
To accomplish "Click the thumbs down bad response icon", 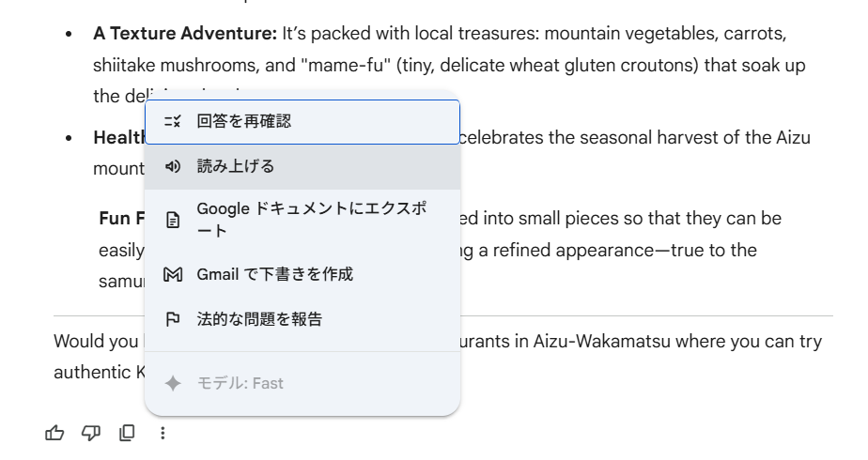I will pyautogui.click(x=91, y=433).
